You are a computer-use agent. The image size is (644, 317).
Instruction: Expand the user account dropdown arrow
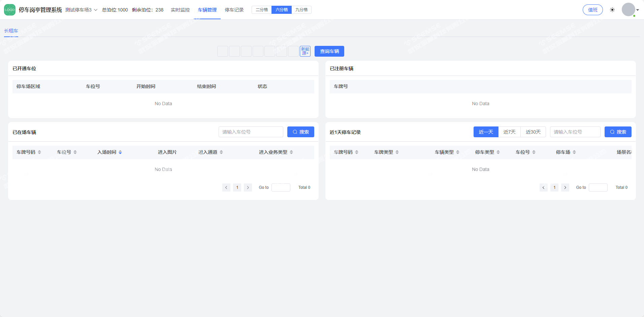click(638, 10)
